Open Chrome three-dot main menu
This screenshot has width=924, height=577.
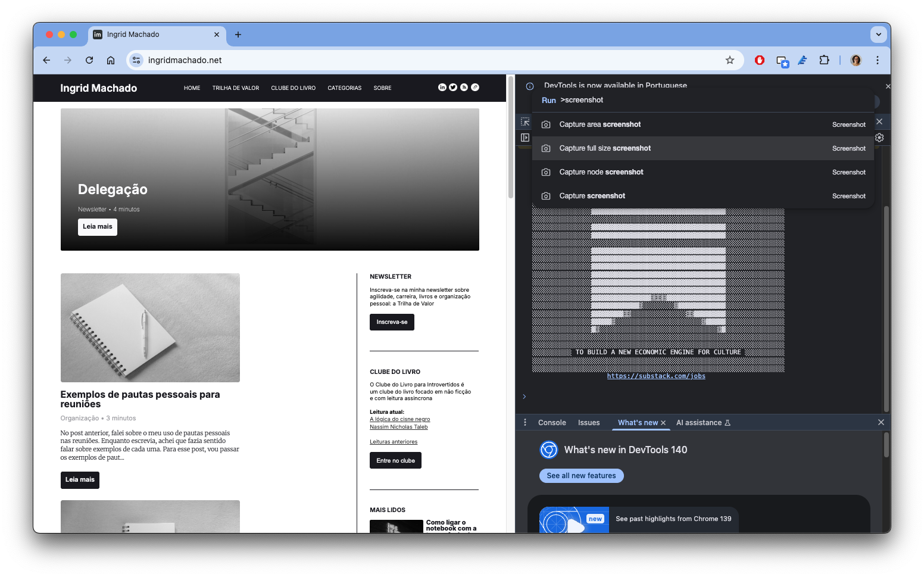tap(877, 60)
